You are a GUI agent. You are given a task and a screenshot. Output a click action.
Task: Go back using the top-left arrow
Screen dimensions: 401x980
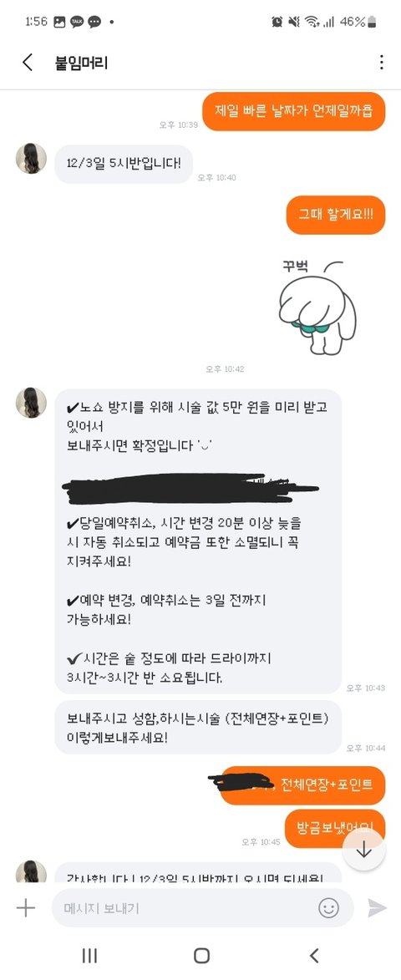click(27, 63)
